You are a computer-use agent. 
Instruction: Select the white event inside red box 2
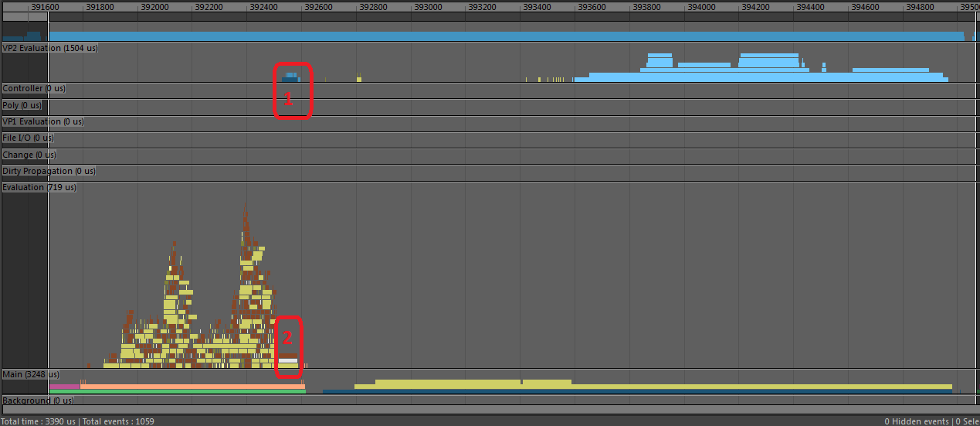pos(287,360)
